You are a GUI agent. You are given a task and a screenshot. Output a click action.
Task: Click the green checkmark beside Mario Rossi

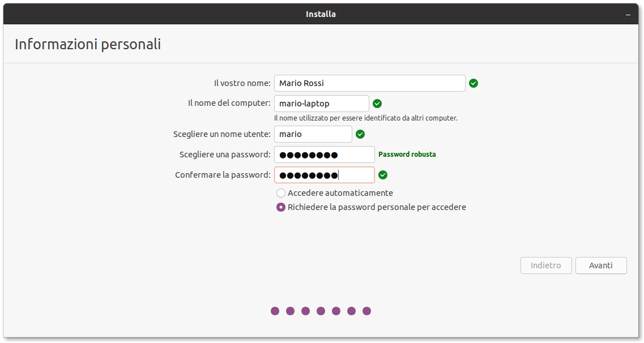(x=474, y=83)
